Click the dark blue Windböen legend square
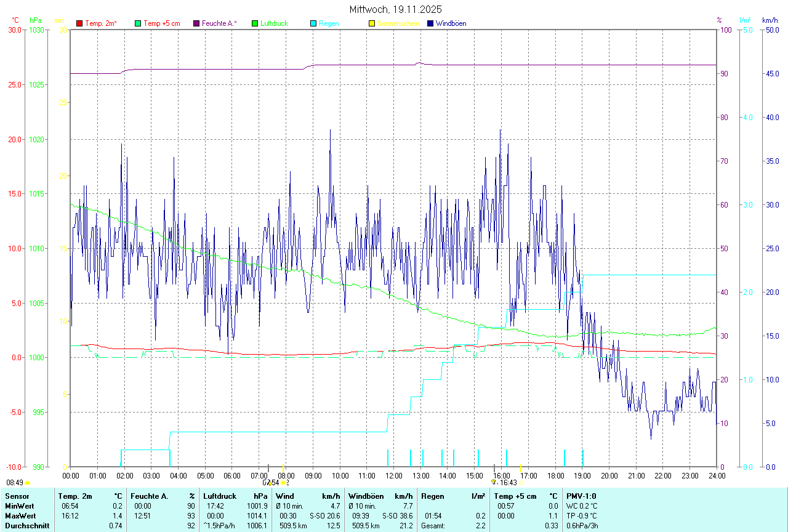The width and height of the screenshot is (788, 532). click(430, 23)
